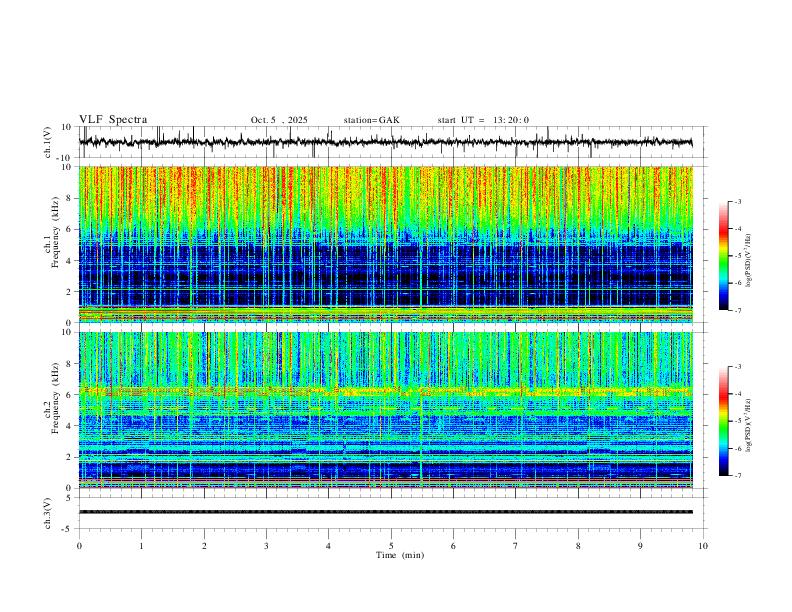
Task: Click time axis tick label '9'
Action: pyautogui.click(x=640, y=546)
